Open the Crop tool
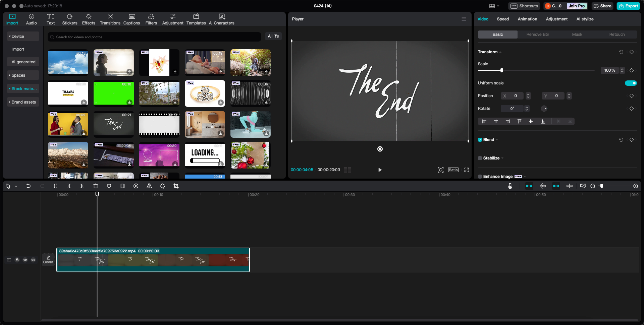Viewport: 644px width, 325px height. point(176,186)
